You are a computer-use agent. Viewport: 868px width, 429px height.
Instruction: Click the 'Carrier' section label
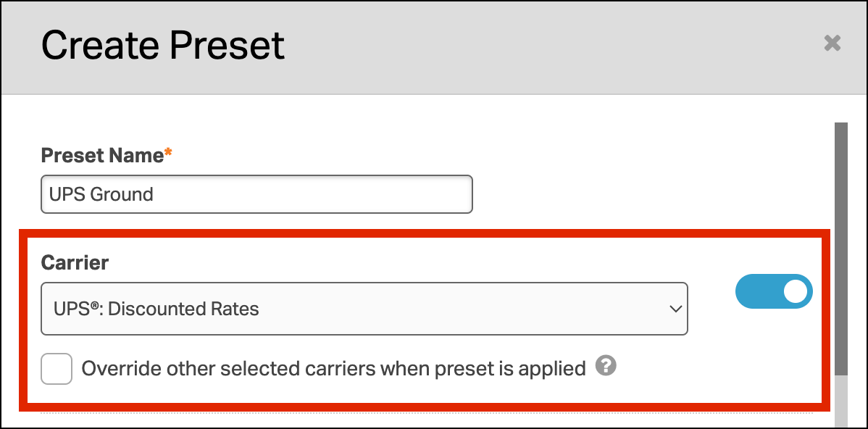coord(75,262)
